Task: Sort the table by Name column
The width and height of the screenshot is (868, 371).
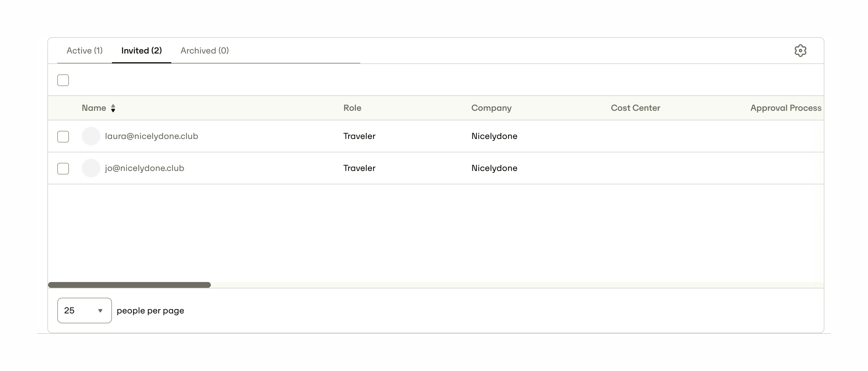Action: pos(94,108)
